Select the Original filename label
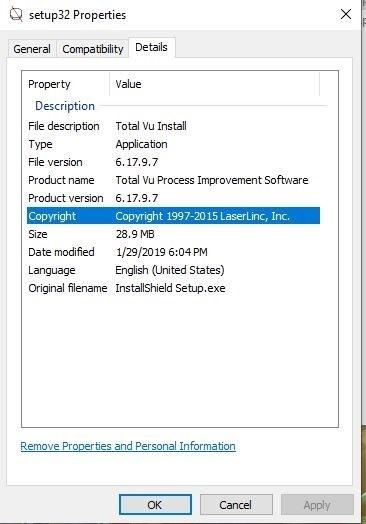This screenshot has width=366, height=524. click(x=68, y=288)
